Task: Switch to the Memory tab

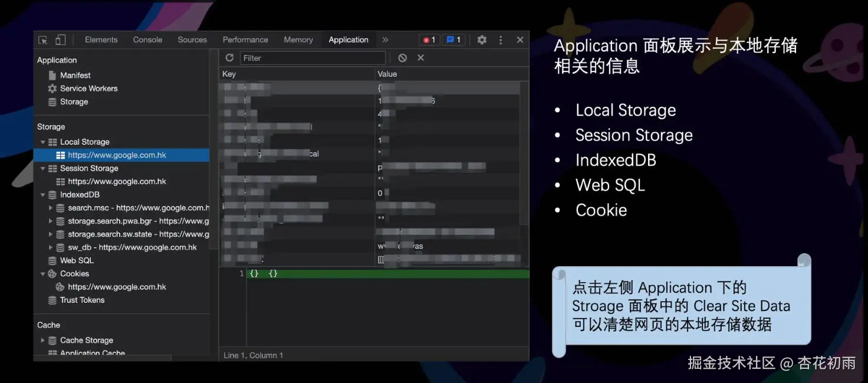Action: [298, 40]
